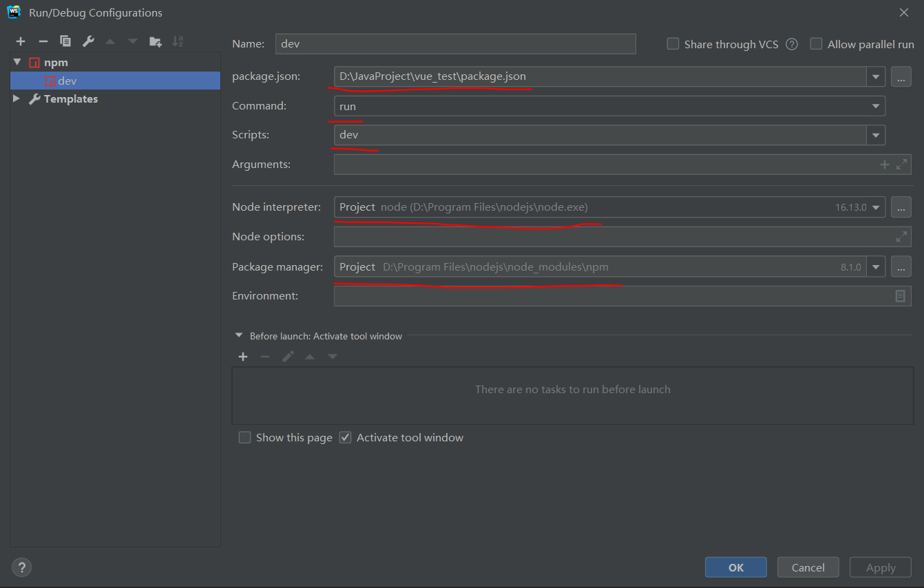This screenshot has width=924, height=588.
Task: Open Share through VCS help icon
Action: [792, 44]
